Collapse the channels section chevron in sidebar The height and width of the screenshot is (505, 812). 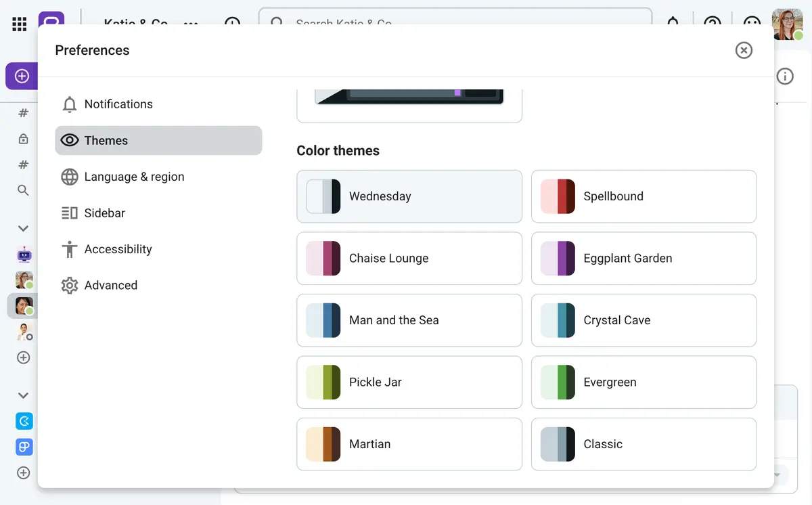coord(22,228)
